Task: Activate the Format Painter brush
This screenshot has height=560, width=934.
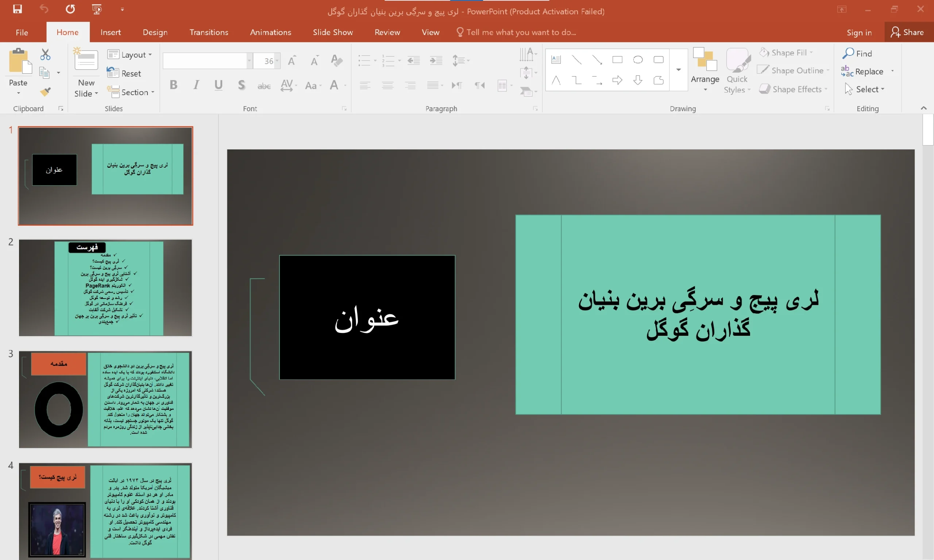Action: [x=45, y=91]
